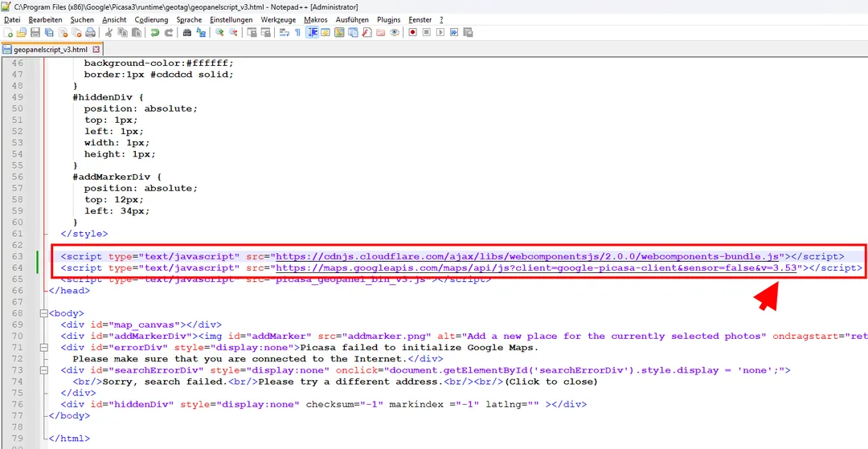Cut selection with the scissors icon

108,33
